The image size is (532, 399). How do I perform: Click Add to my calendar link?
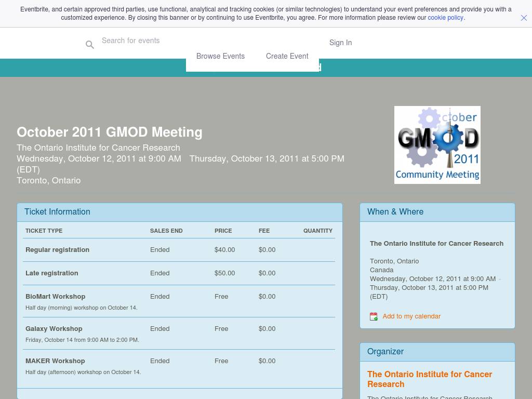pyautogui.click(x=411, y=316)
